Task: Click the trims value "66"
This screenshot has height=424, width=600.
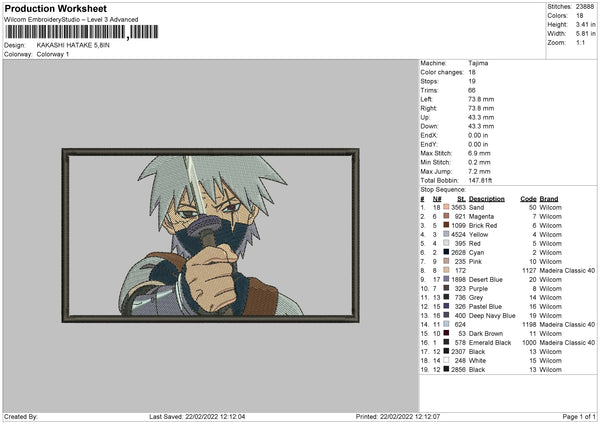Action: (472, 90)
